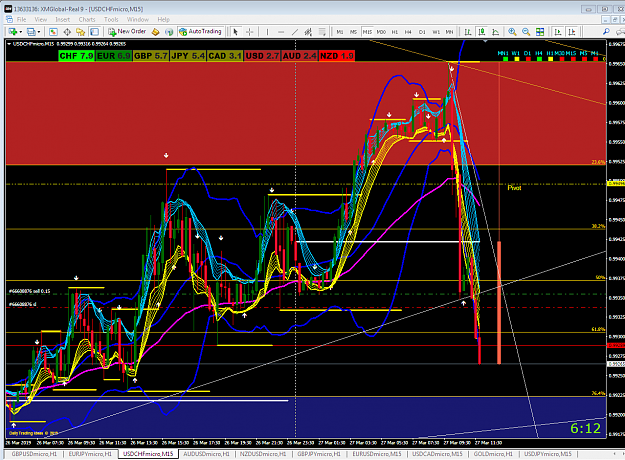Toggle the chart shift icon

[x=572, y=31]
